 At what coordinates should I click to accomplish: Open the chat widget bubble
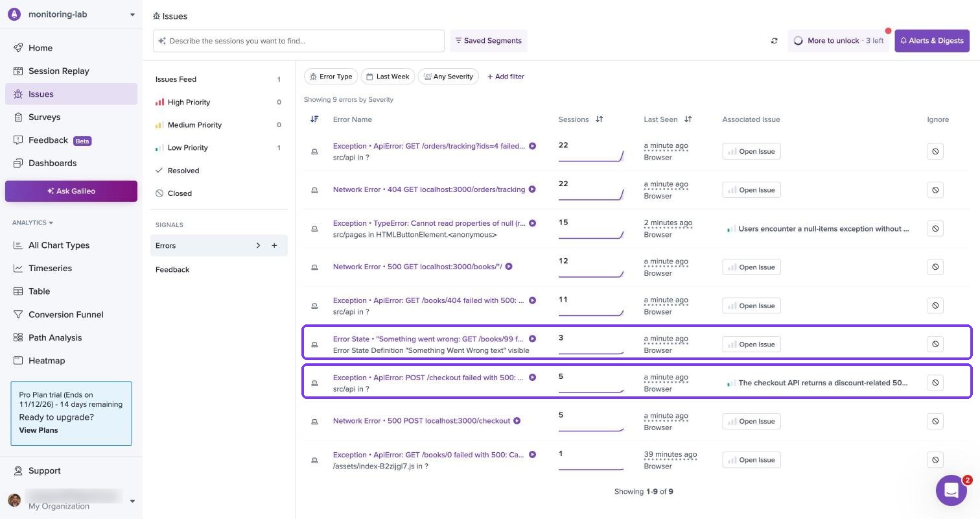[951, 490]
